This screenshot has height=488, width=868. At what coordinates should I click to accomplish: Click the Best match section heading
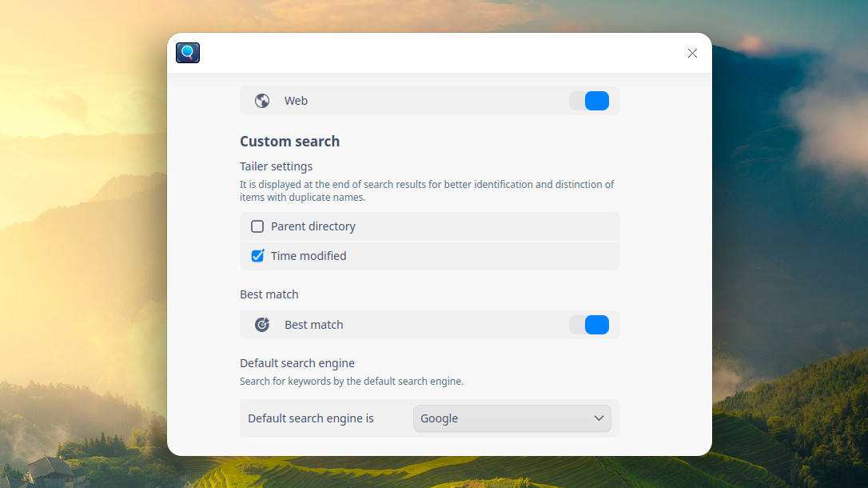269,294
